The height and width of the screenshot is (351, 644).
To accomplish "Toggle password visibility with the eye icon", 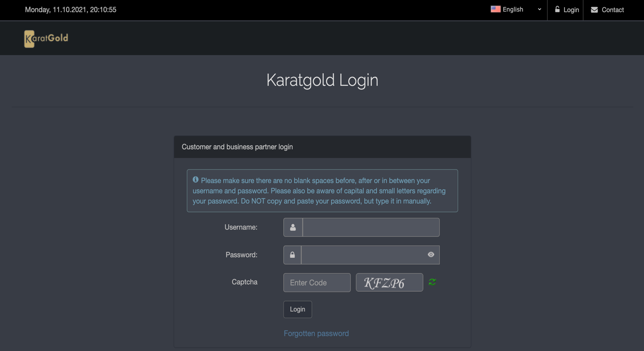I will (431, 254).
